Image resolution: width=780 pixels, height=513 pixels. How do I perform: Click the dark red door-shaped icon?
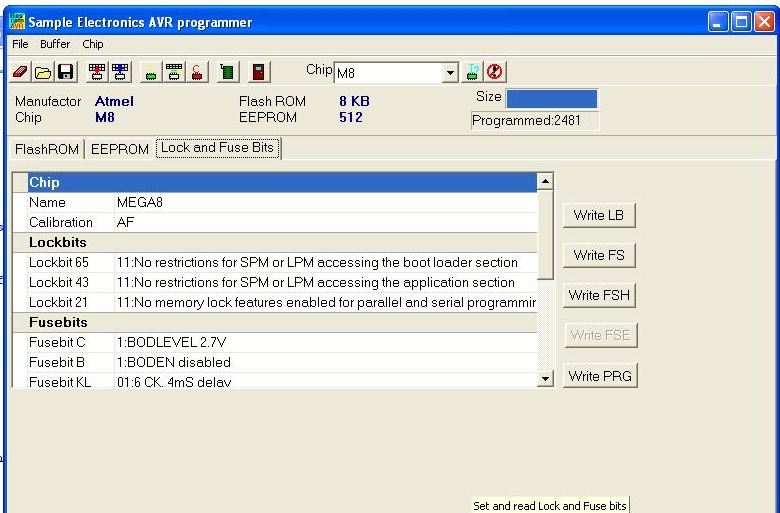(258, 72)
